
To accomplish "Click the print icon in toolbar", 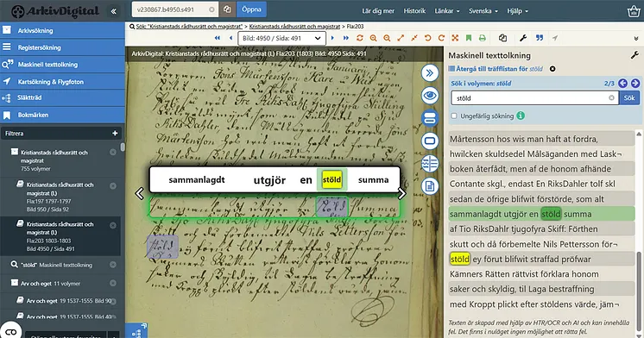I will coord(483,38).
